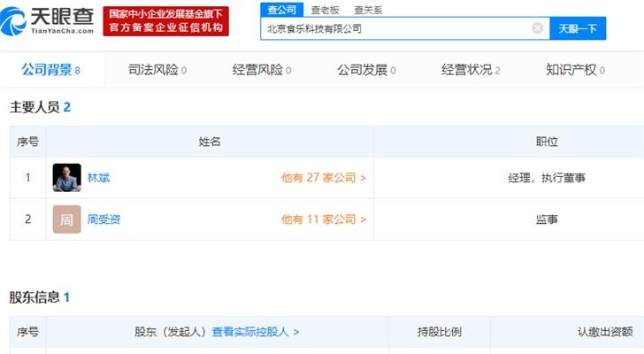
Task: Switch to the 查公司 search tab
Action: (x=281, y=10)
